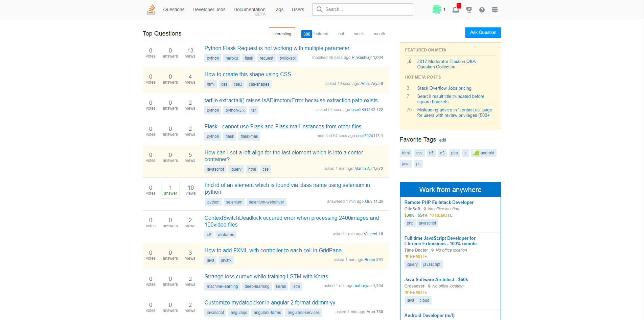This screenshot has height=320, width=644.
Task: Open Developer Jobs in the navigation bar
Action: (209, 9)
